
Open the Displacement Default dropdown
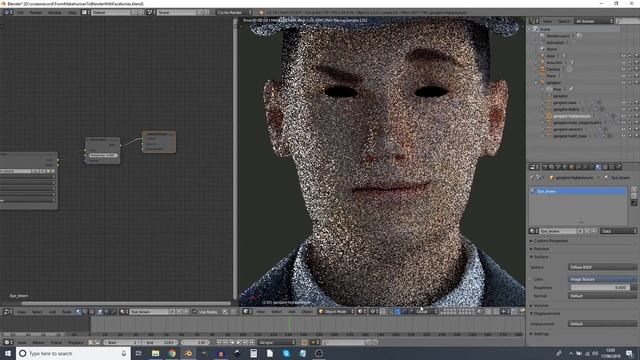click(602, 324)
